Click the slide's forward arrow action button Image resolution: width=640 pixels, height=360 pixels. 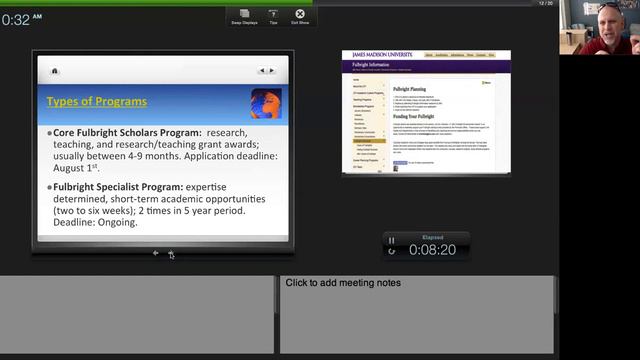coord(272,71)
